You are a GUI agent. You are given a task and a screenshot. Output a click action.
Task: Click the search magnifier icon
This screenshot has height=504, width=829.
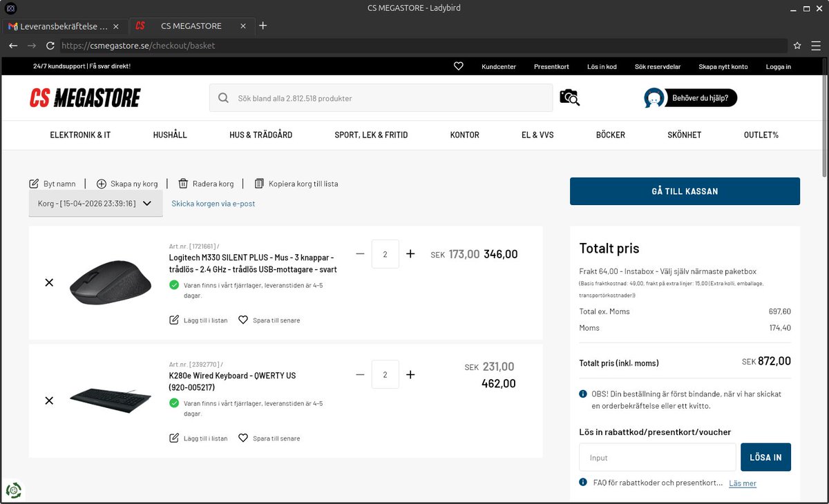coord(223,98)
